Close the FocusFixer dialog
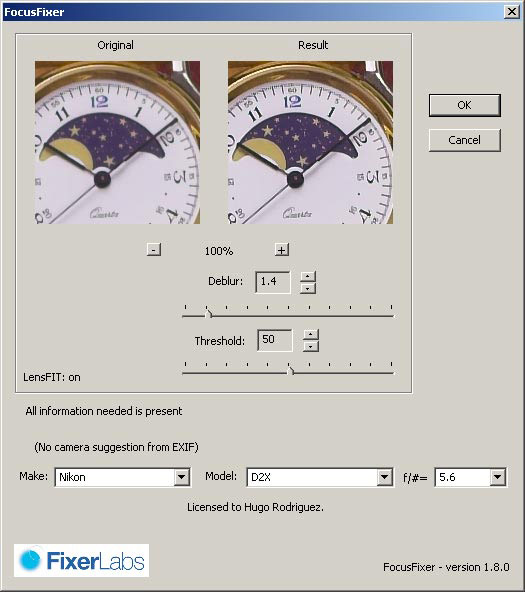This screenshot has width=525, height=592. click(x=511, y=12)
